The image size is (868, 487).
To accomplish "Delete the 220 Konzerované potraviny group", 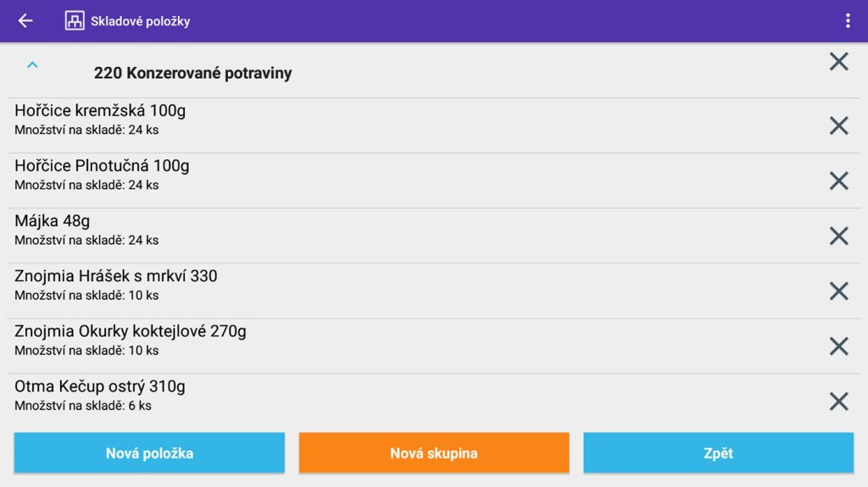I will [x=838, y=61].
